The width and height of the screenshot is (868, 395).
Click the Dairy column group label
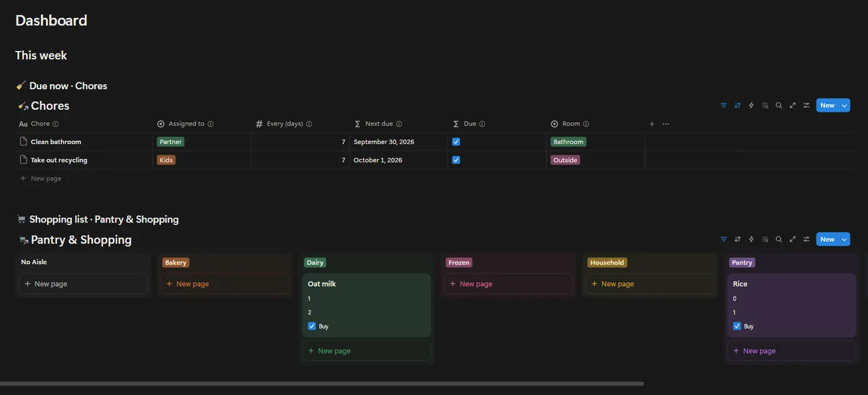315,262
